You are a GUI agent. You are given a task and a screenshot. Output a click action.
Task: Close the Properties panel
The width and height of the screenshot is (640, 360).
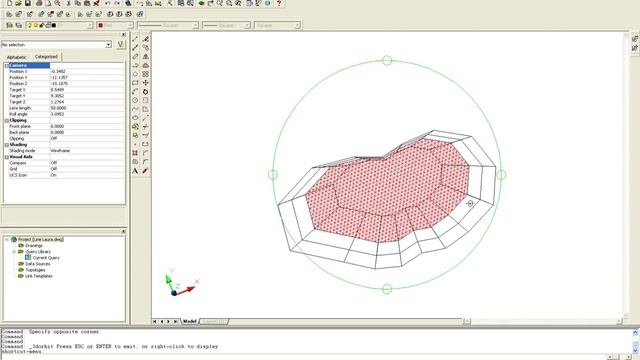[x=124, y=35]
